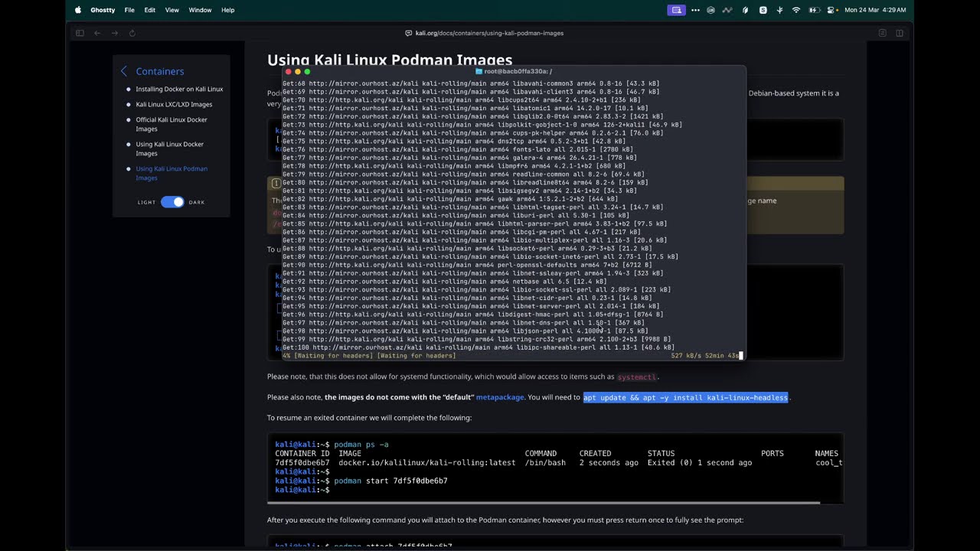Click the white square S menu bar icon

pos(763,10)
